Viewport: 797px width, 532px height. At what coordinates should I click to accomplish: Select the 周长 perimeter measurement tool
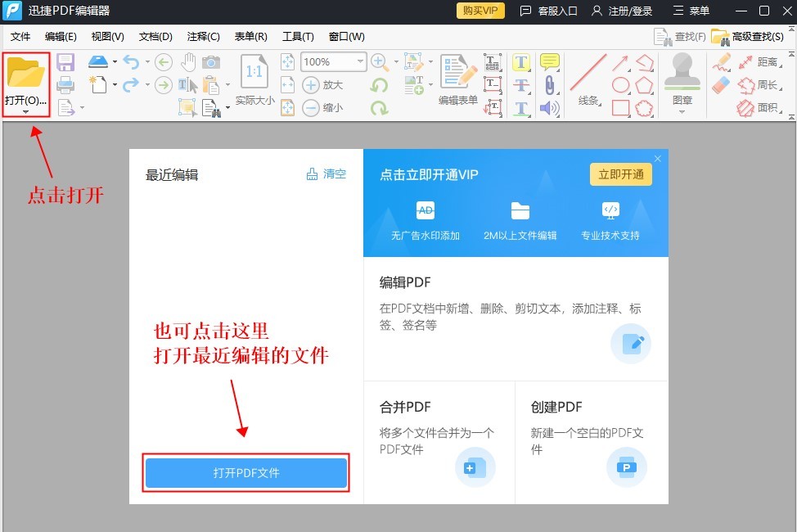[760, 85]
